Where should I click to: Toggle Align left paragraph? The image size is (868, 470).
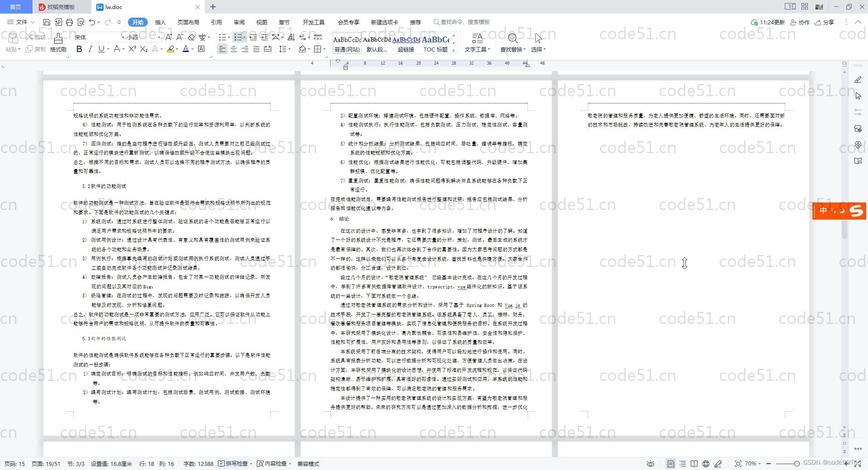pos(222,49)
